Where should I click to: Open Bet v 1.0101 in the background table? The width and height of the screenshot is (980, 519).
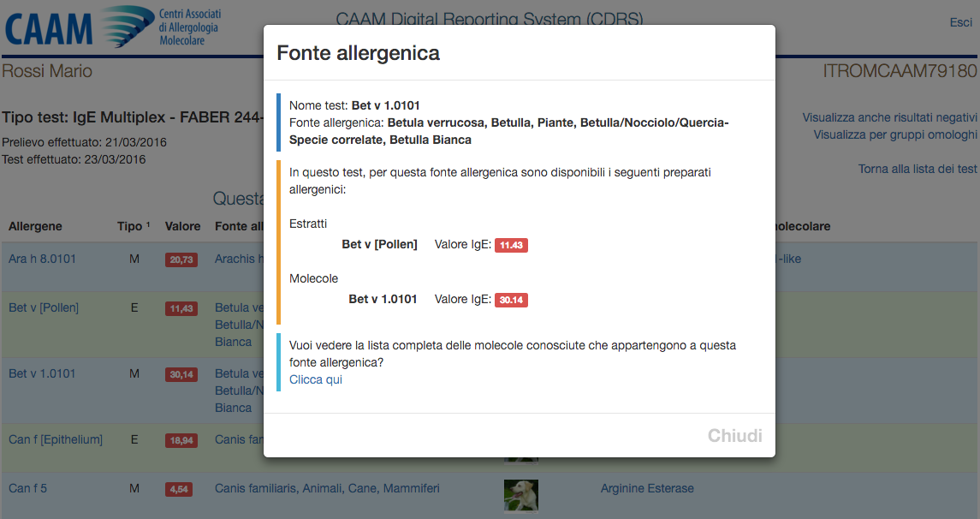click(x=41, y=374)
